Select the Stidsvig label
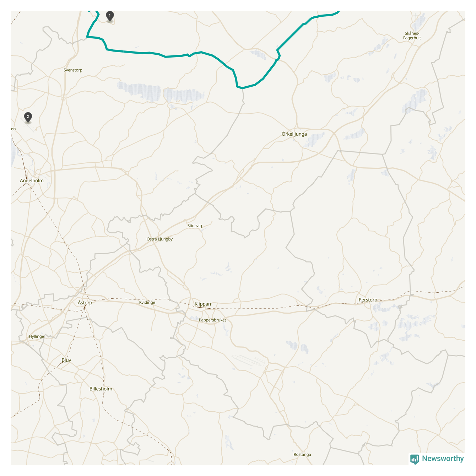This screenshot has width=476, height=476. pyautogui.click(x=195, y=226)
